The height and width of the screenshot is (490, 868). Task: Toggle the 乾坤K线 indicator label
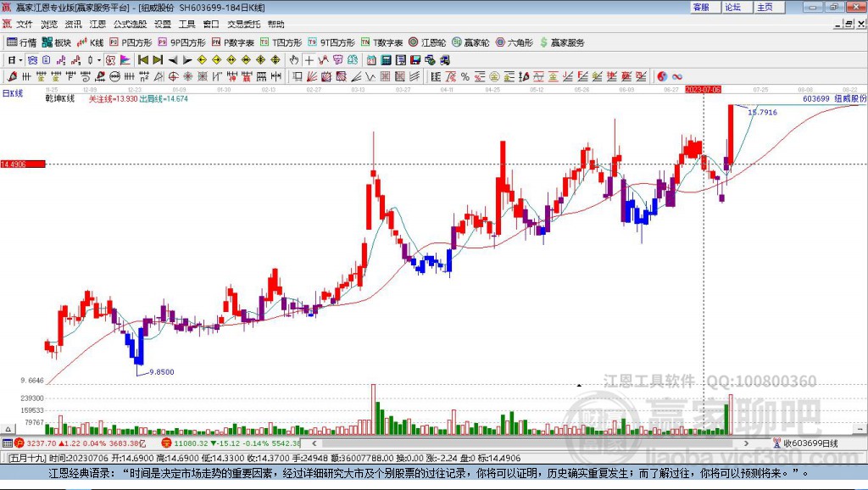coord(60,98)
